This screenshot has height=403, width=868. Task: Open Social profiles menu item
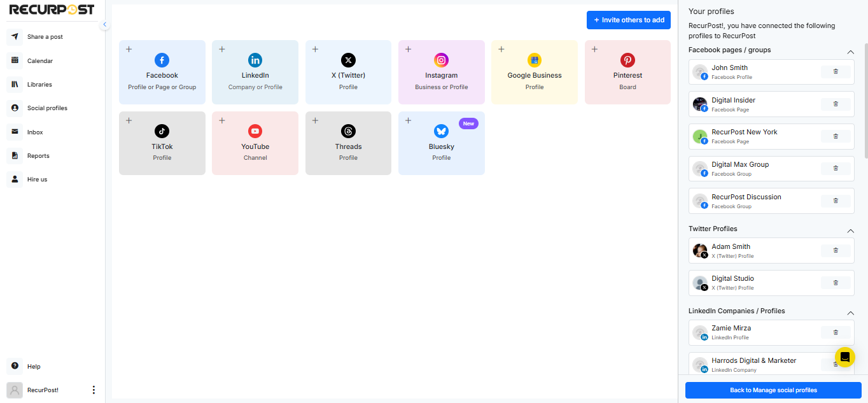coord(47,108)
